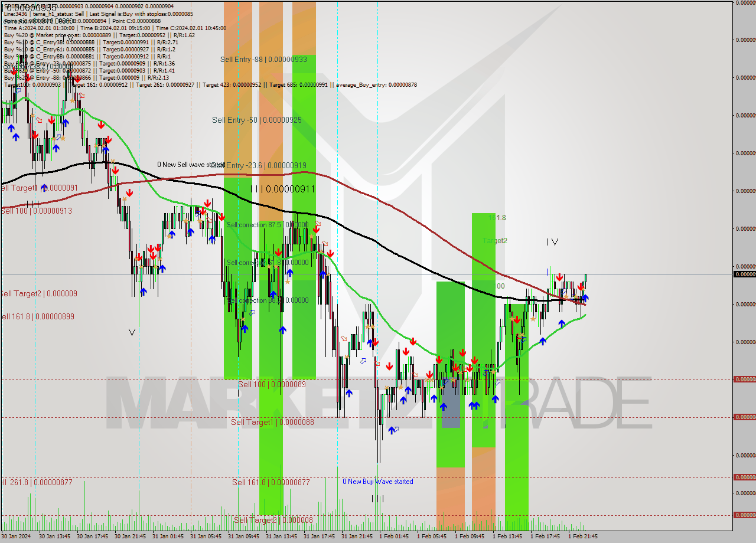This screenshot has width=756, height=543.
Task: Click the 'Sell Entry -50 | 0.00000925' label
Action: tap(257, 120)
